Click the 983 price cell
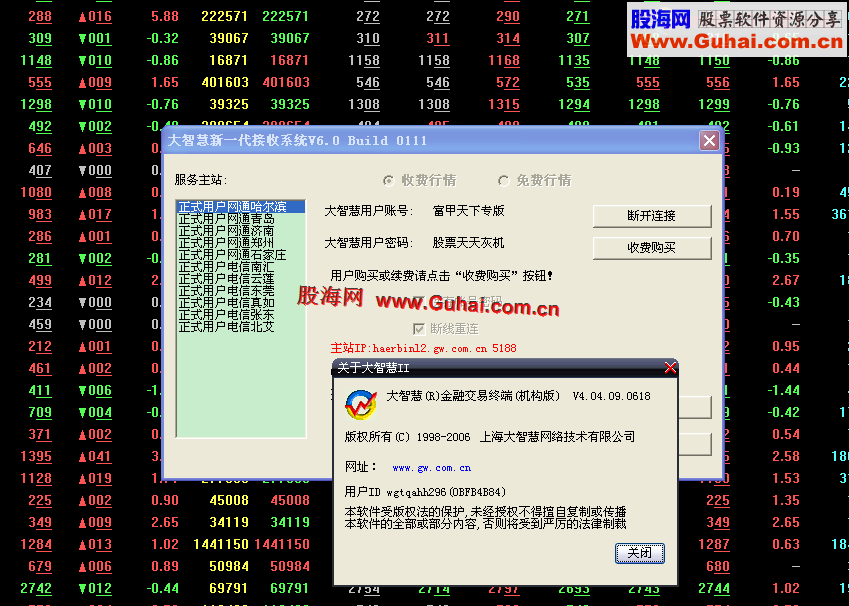 coord(40,214)
